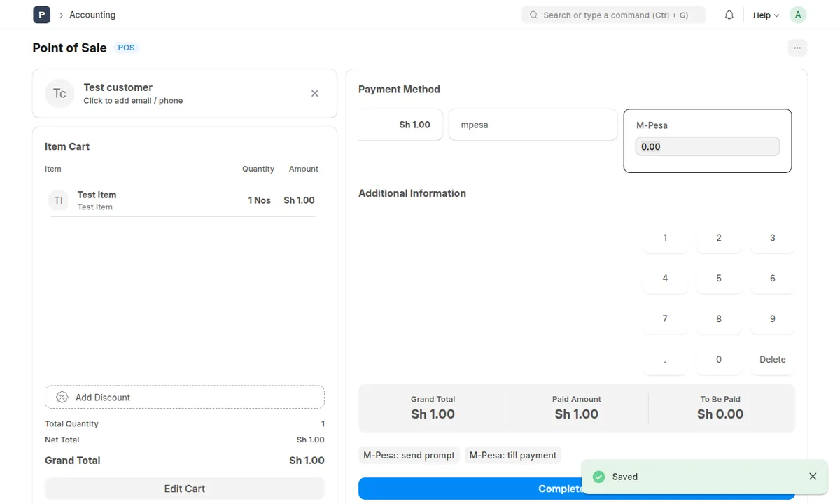Click the numpad decimal point key
The height and width of the screenshot is (504, 840).
665,360
